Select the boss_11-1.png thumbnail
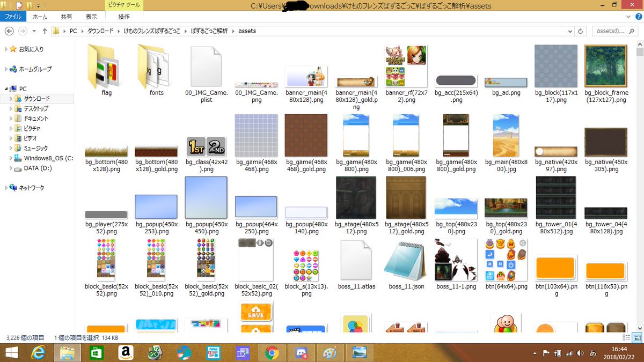 coord(456,260)
